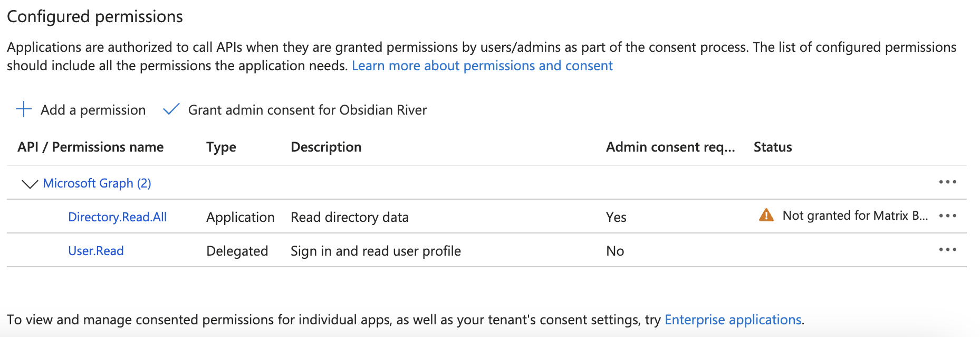The image size is (980, 337).
Task: Open the ellipsis menu for User.Read
Action: coord(947,250)
